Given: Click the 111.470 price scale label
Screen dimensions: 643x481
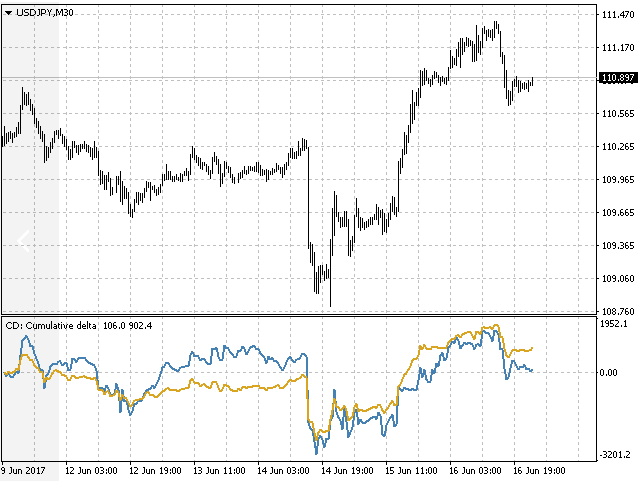Looking at the screenshot, I should point(616,15).
